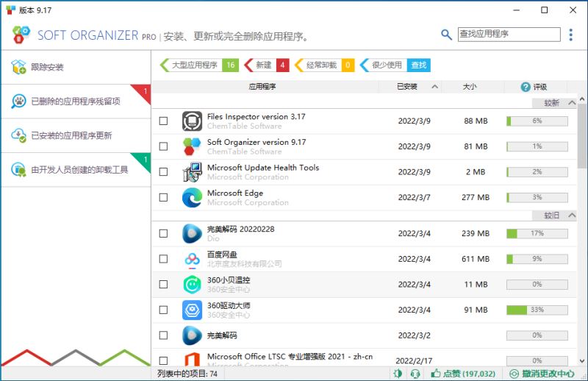
Task: Click the Files Inspector app icon
Action: click(x=192, y=121)
